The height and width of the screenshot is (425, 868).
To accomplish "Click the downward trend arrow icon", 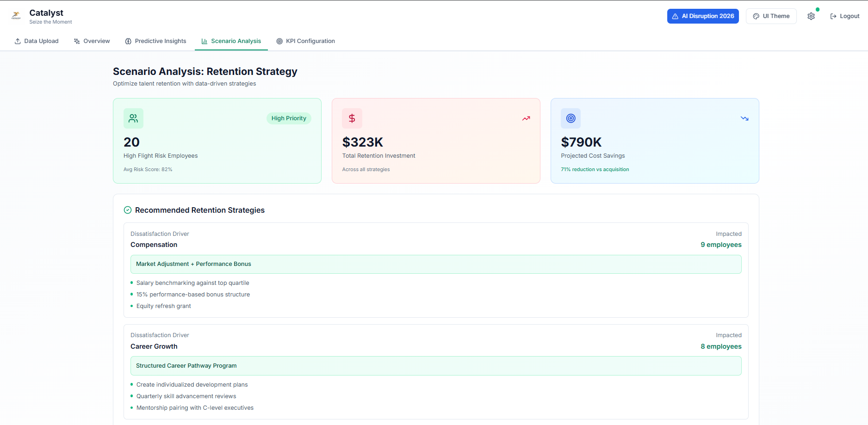I will [x=744, y=118].
